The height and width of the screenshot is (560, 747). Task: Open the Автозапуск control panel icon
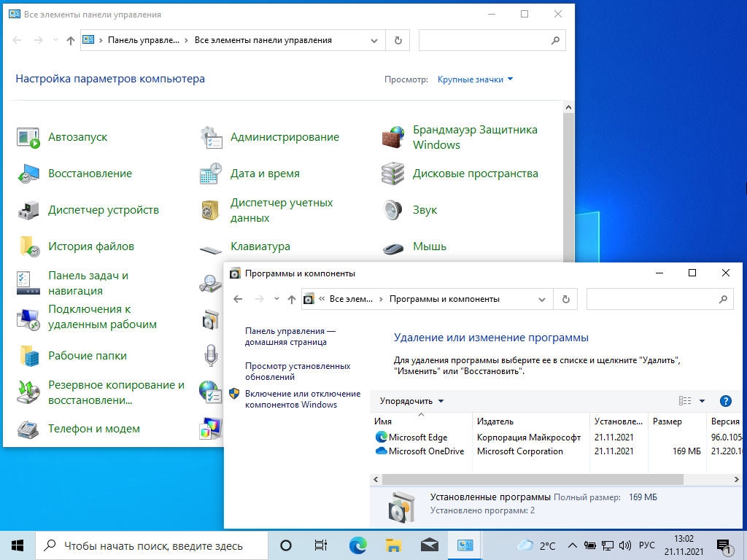pyautogui.click(x=28, y=137)
